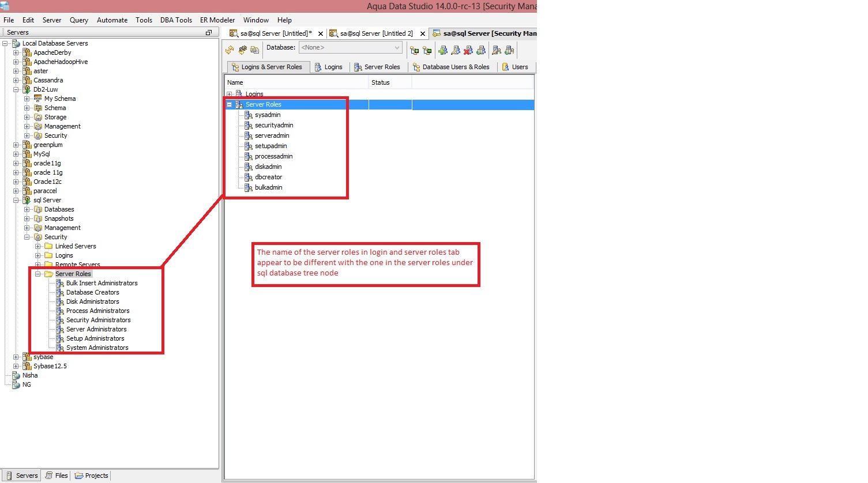Collapse the Db2-Luw server node
The width and height of the screenshot is (868, 483).
point(16,89)
